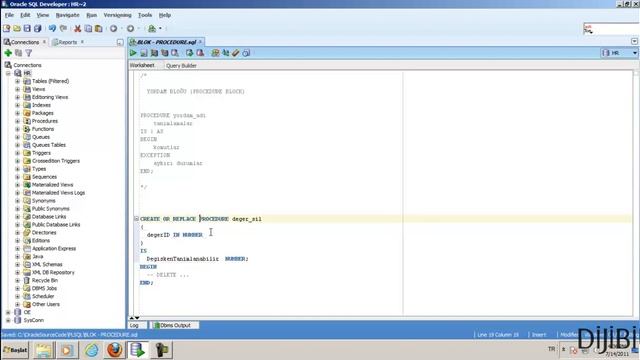Switch to the Query Builder tab
The height and width of the screenshot is (360, 640).
(181, 66)
